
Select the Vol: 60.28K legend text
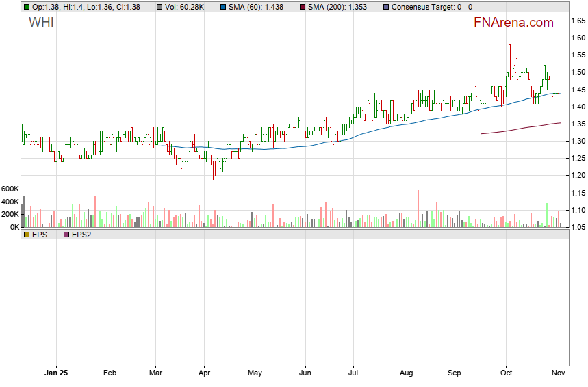click(186, 7)
